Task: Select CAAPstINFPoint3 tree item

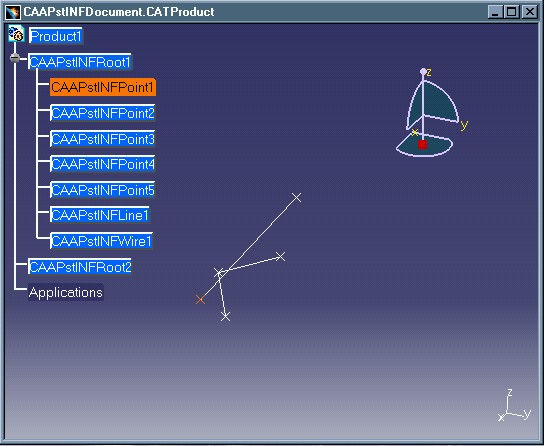Action: pos(103,139)
